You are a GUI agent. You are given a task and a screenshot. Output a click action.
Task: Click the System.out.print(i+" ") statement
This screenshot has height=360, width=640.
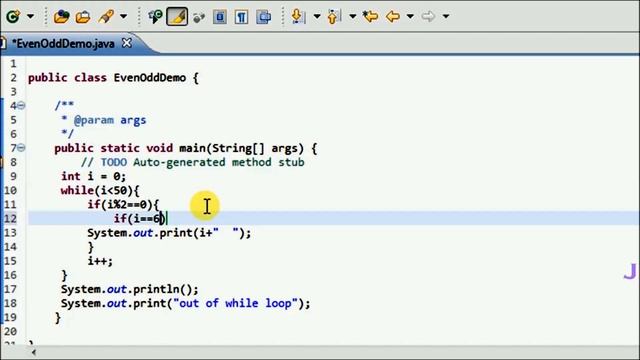[x=169, y=233]
